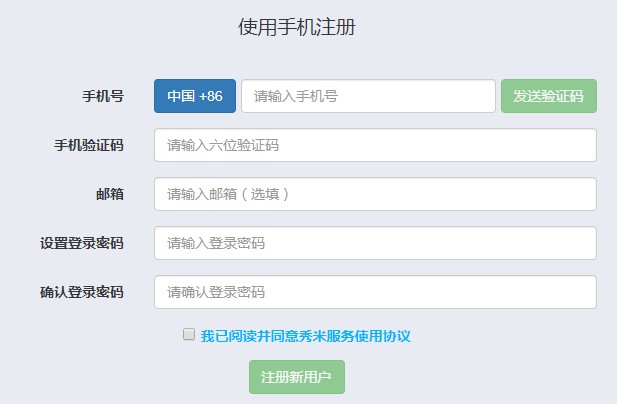Screen dimensions: 617x404
Task: Accept the 我已阅读并同意 terms checkbox
Action: coord(189,335)
